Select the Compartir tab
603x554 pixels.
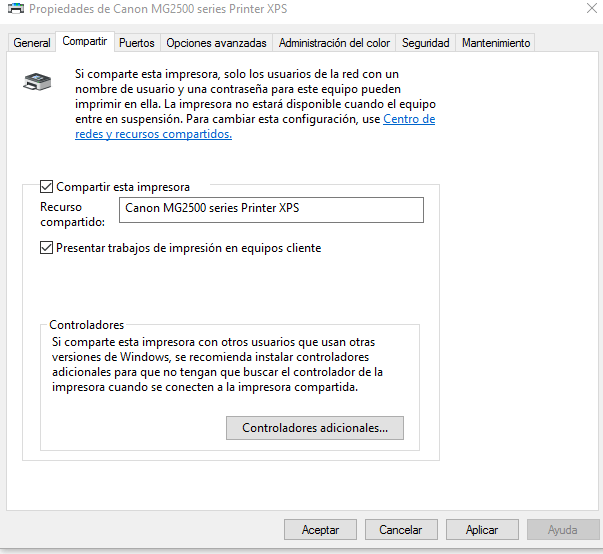(84, 42)
